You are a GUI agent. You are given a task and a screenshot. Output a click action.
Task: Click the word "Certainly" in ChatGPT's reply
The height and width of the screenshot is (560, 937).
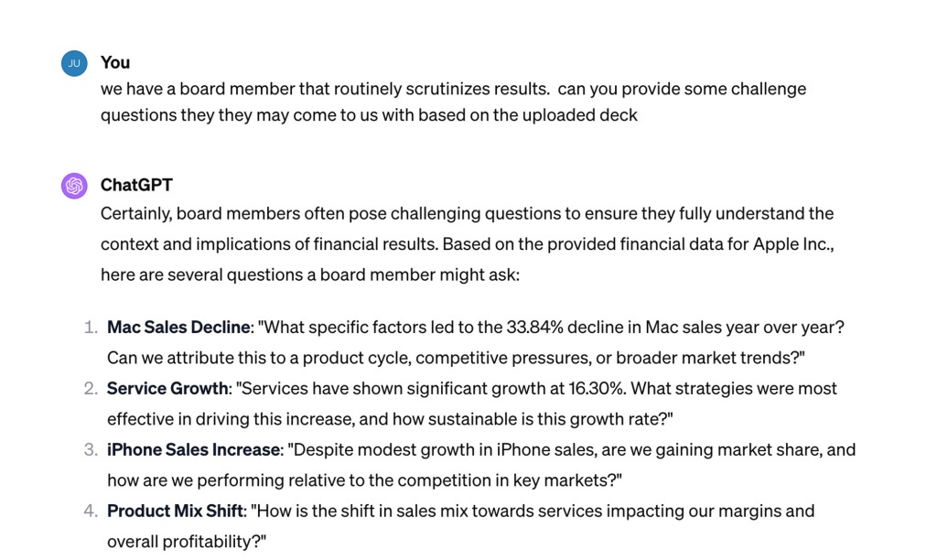point(135,213)
